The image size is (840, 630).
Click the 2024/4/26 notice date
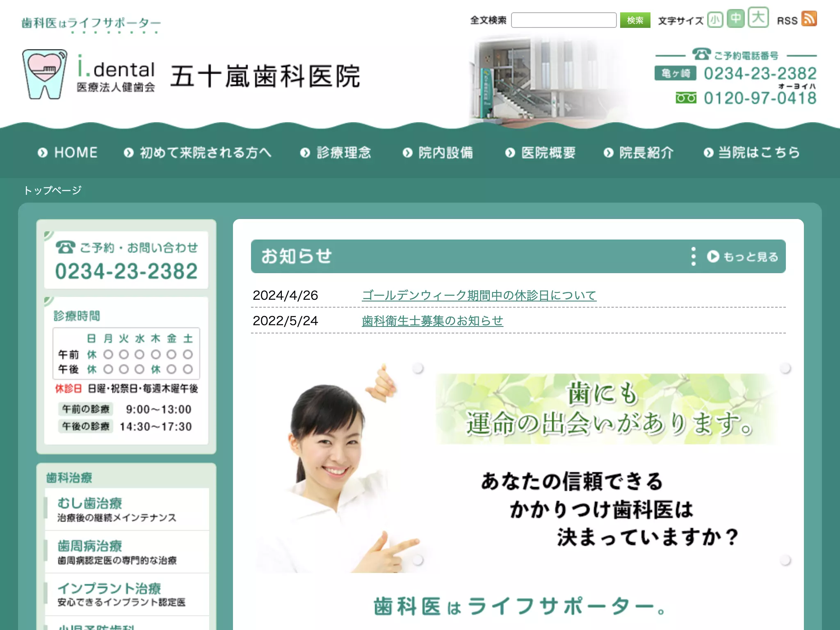tap(285, 295)
